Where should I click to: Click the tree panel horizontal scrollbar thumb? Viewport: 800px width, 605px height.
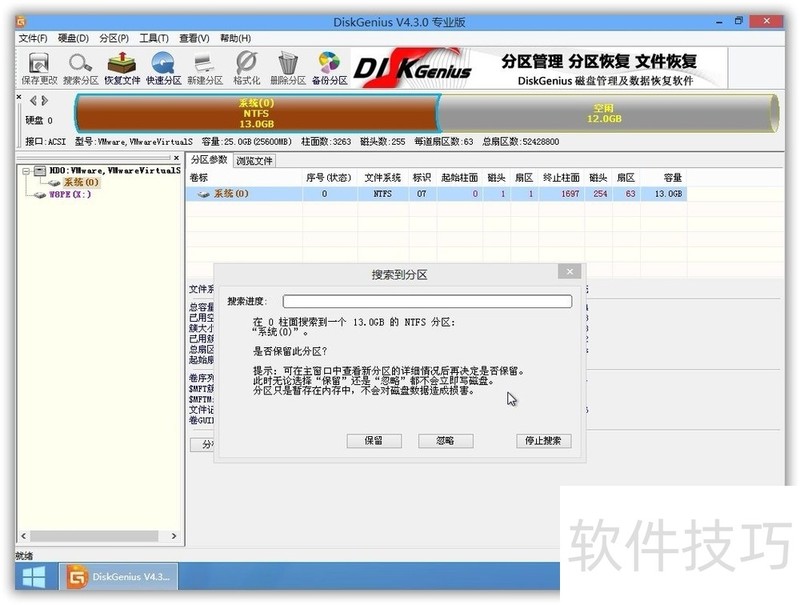pyautogui.click(x=94, y=536)
